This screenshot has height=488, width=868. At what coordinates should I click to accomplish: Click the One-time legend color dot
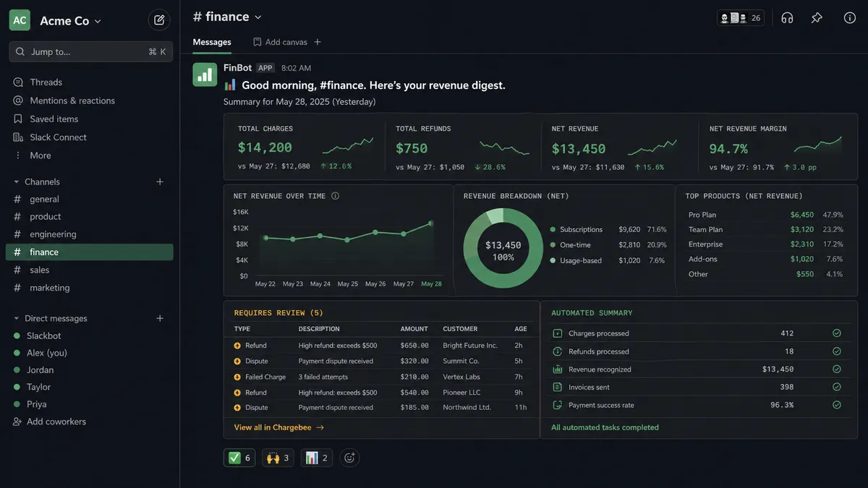553,245
